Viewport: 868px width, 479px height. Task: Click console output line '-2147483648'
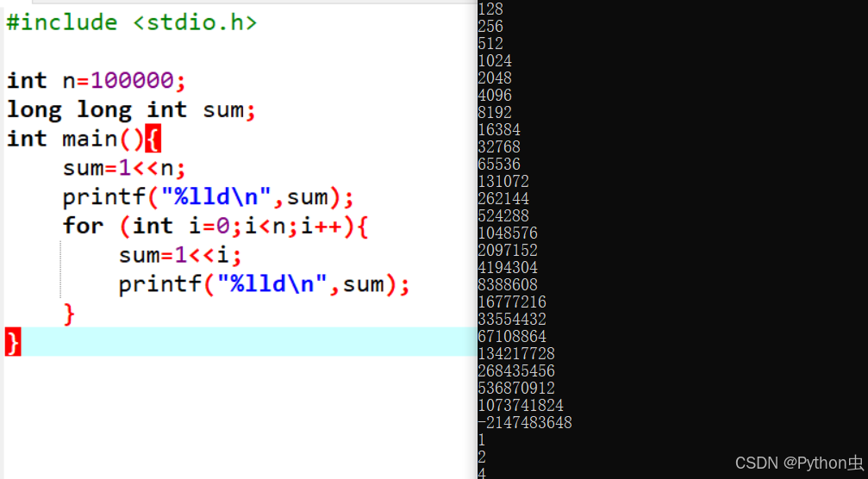(525, 422)
